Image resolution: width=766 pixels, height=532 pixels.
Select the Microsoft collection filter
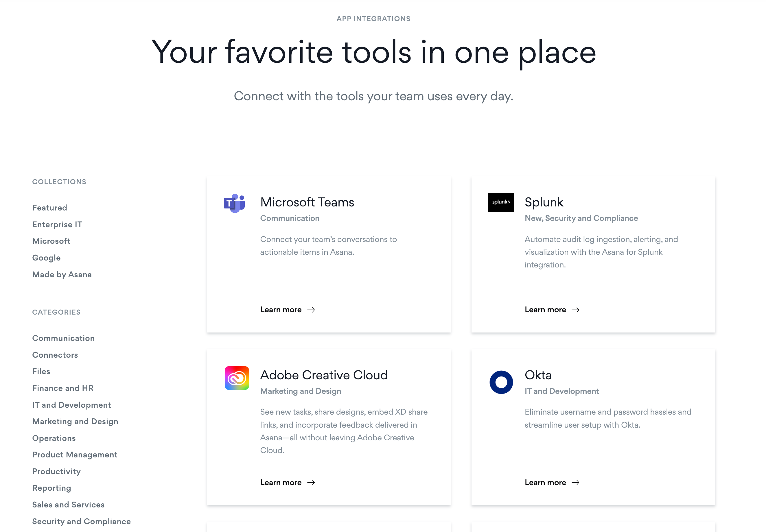[x=51, y=241]
